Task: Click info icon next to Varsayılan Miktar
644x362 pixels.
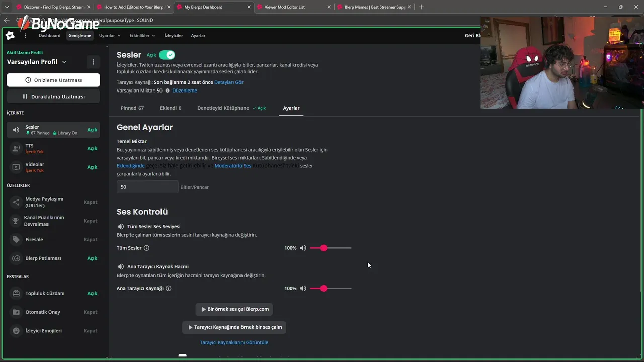Action: 168,90
